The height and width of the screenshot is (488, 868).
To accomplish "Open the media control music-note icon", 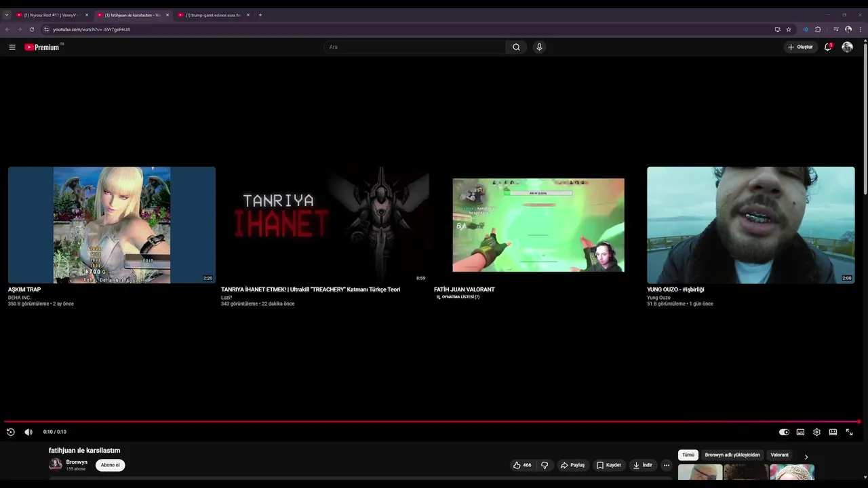I will 836,29.
